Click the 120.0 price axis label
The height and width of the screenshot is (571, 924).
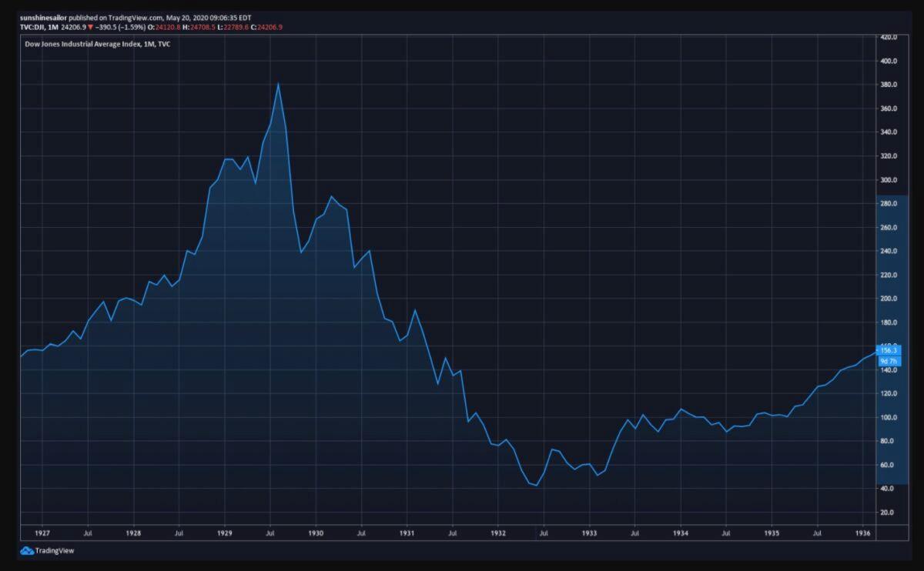click(889, 394)
